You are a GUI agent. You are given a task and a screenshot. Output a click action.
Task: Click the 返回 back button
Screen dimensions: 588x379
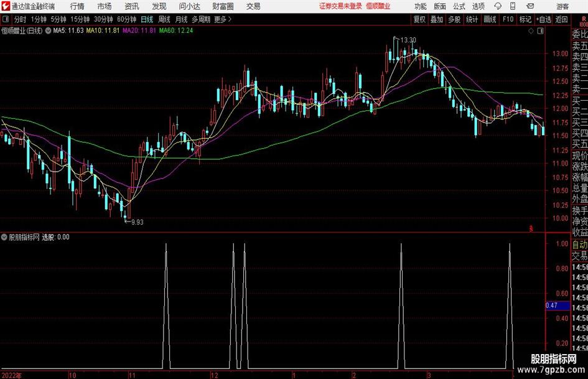561,19
